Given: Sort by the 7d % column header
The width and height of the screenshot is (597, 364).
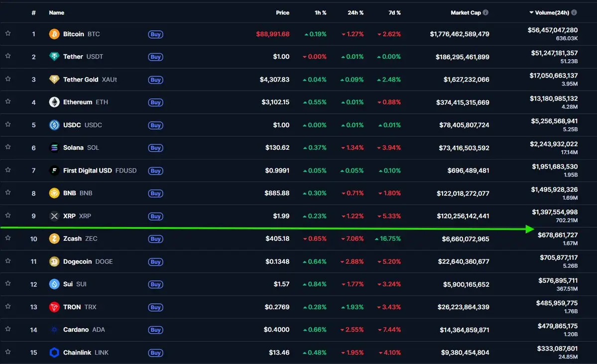Looking at the screenshot, I should pyautogui.click(x=394, y=12).
